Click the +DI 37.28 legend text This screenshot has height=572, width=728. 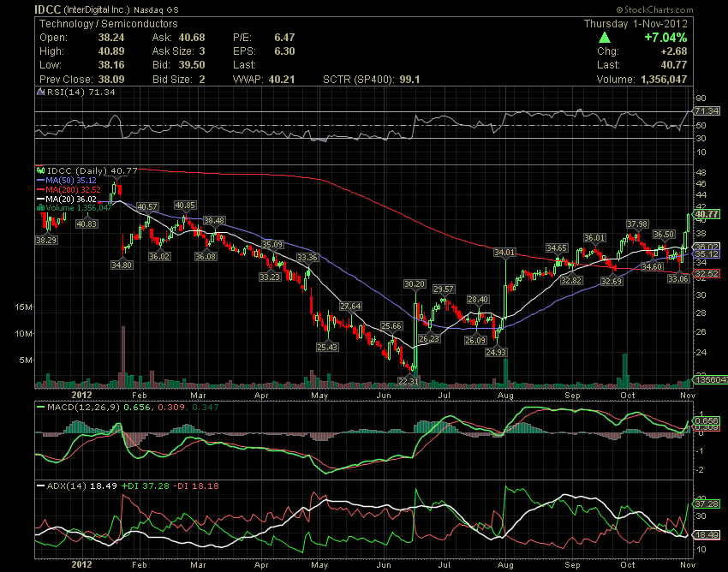click(x=145, y=486)
